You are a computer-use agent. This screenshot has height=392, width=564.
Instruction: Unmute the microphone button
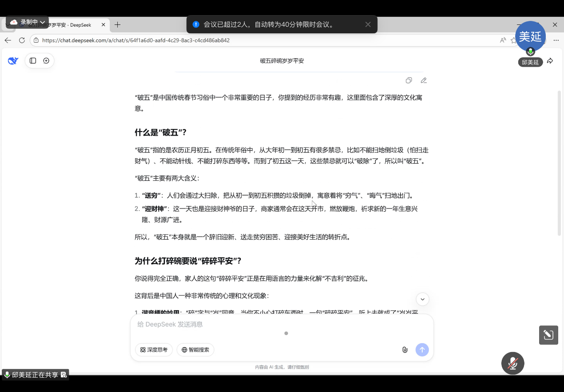click(x=512, y=363)
